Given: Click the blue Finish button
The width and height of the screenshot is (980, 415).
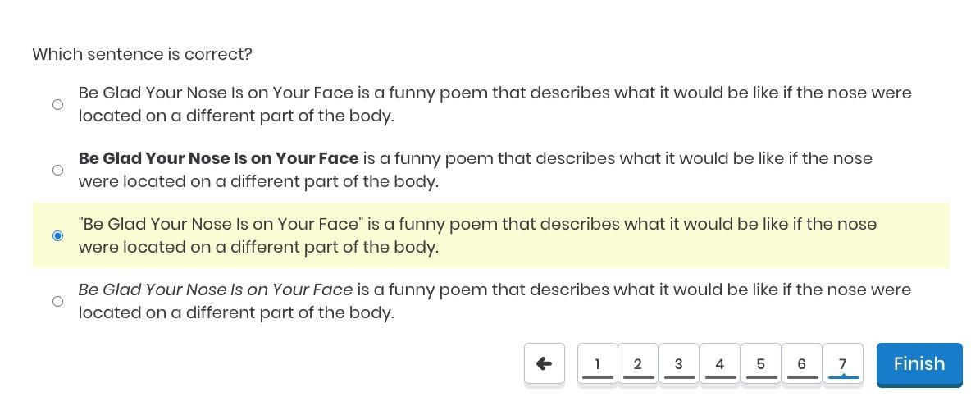Looking at the screenshot, I should (918, 364).
